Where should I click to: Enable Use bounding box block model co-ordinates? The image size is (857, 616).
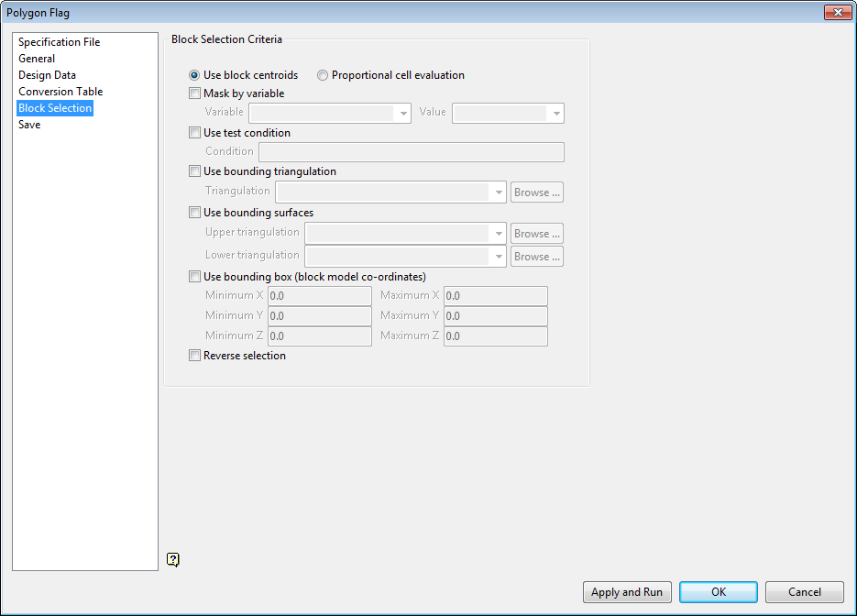pyautogui.click(x=194, y=276)
